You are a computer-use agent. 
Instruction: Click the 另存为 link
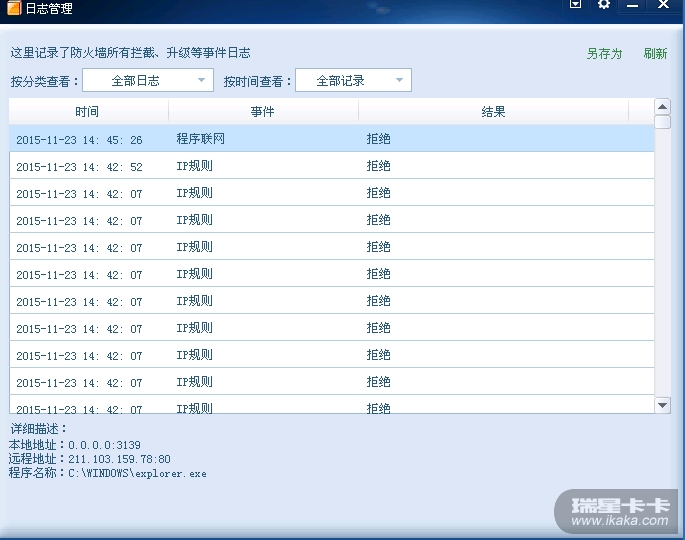click(x=604, y=53)
